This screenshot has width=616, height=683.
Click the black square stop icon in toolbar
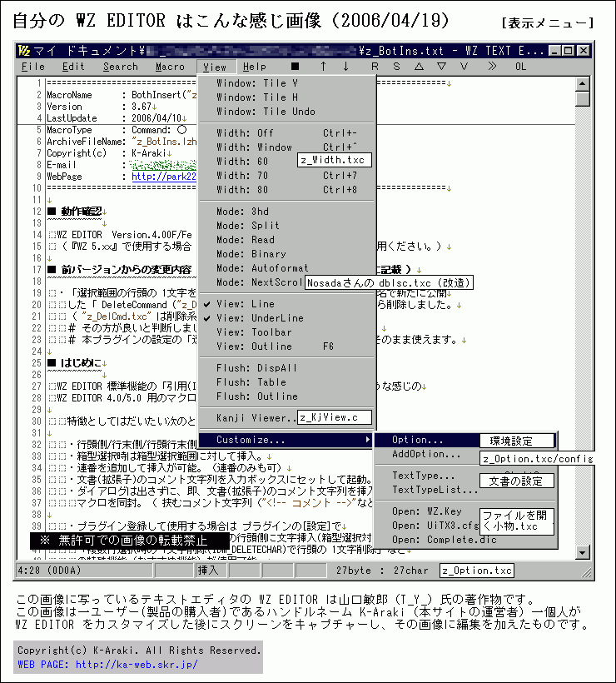tap(296, 66)
